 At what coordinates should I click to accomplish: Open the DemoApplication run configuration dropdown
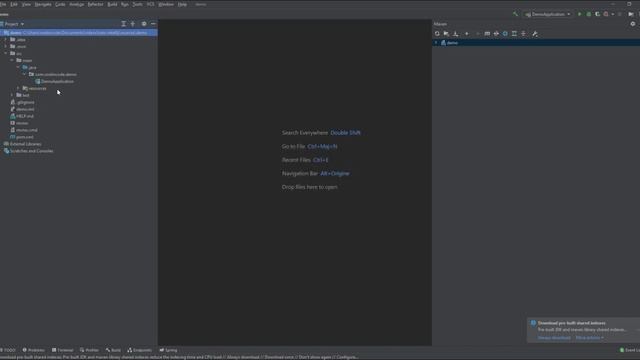point(548,14)
